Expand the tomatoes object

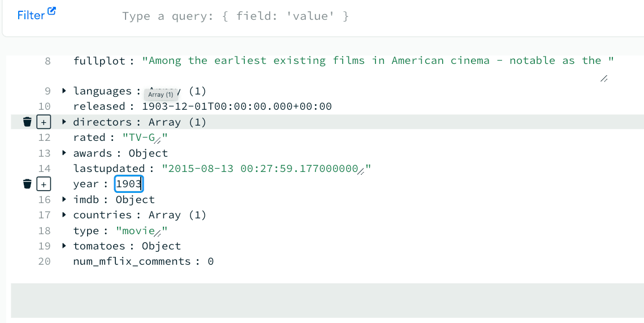point(64,246)
